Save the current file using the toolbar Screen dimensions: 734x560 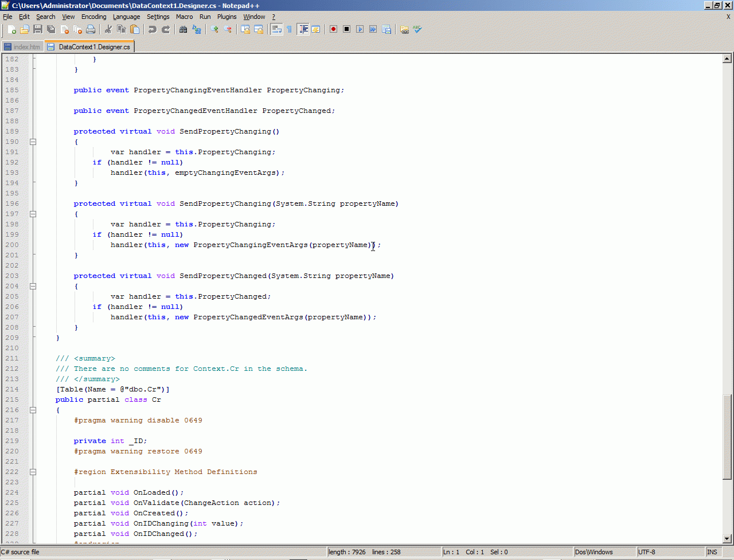click(x=38, y=29)
